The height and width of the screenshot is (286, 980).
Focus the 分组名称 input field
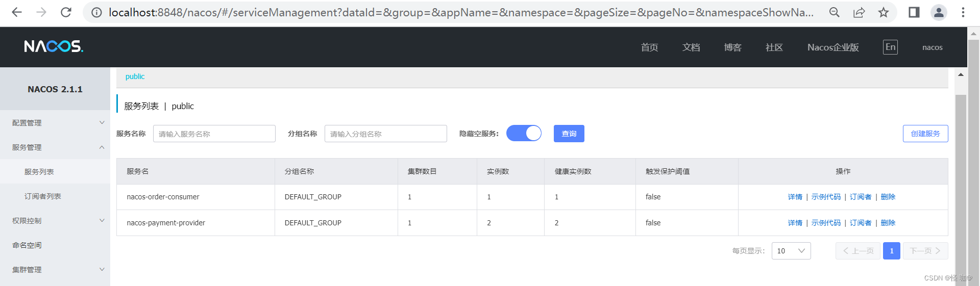point(386,134)
